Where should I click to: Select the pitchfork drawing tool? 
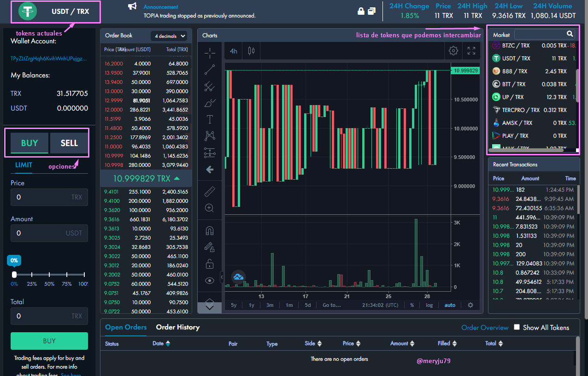click(x=210, y=86)
